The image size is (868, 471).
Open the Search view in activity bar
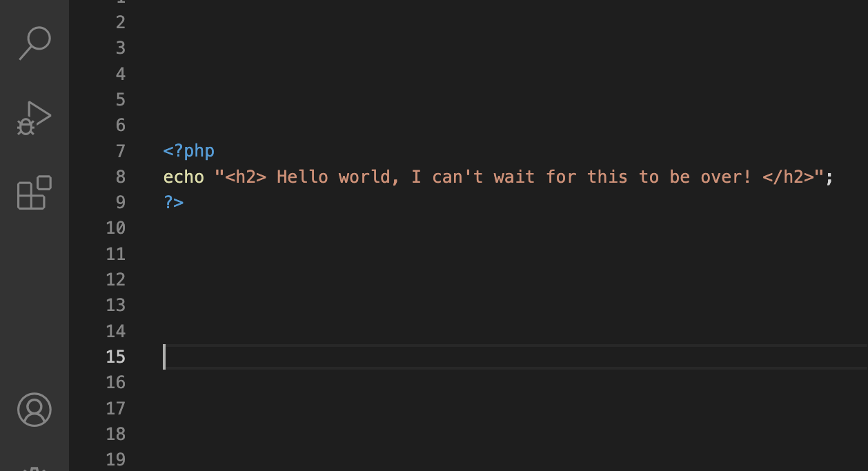(34, 43)
